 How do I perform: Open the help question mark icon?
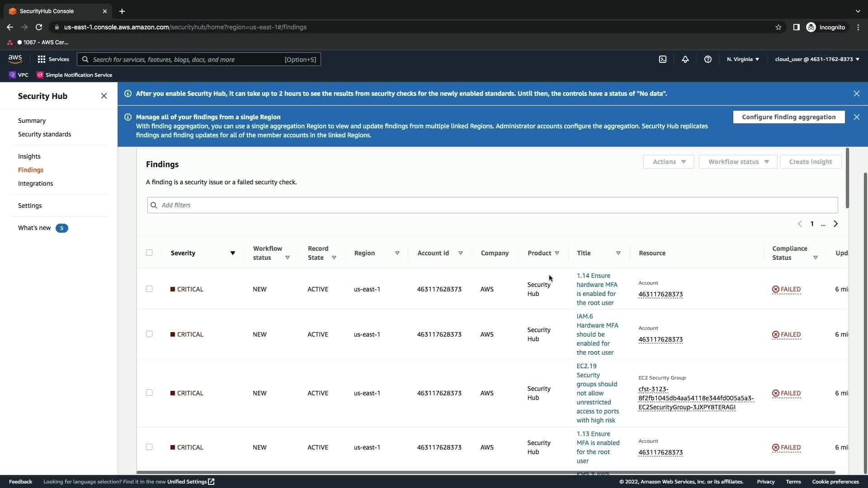pos(708,59)
